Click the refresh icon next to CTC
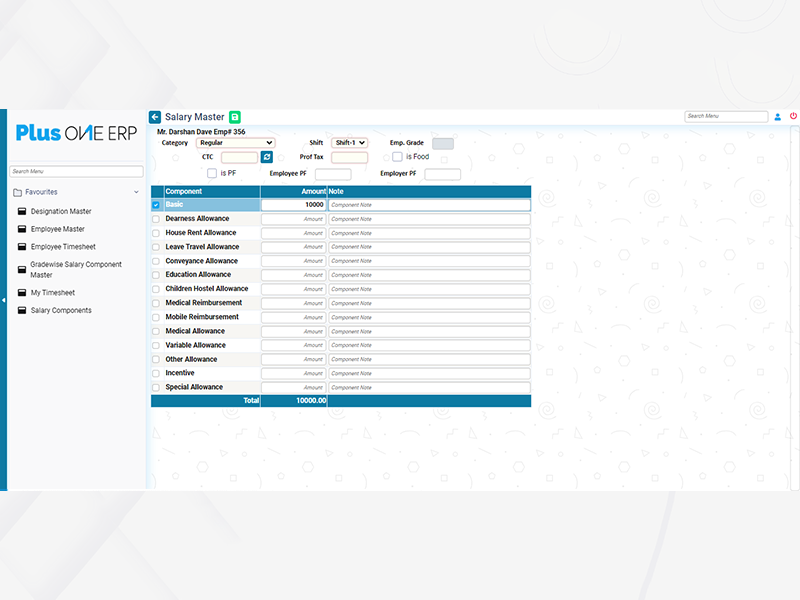The width and height of the screenshot is (800, 600). 267,157
